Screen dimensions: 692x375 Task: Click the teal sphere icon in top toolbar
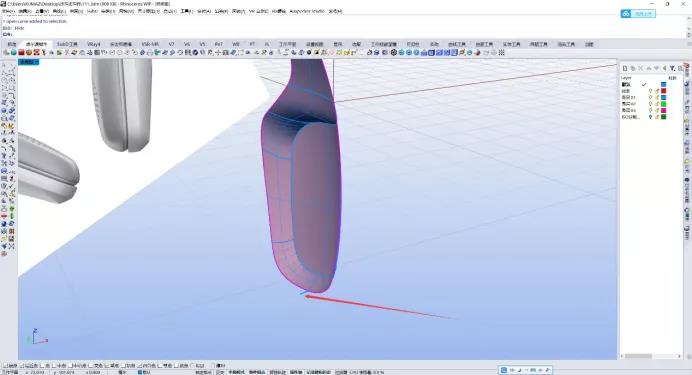[14, 52]
